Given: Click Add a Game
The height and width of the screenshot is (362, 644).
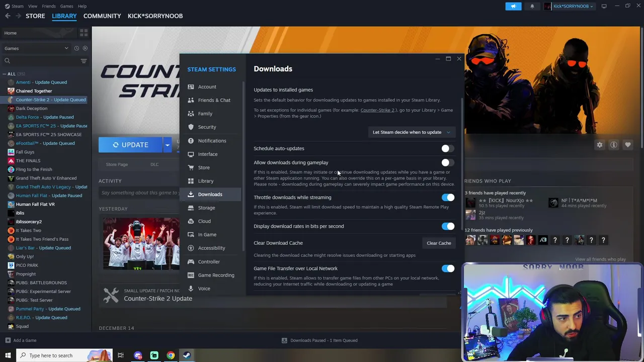Looking at the screenshot, I should tap(20, 340).
